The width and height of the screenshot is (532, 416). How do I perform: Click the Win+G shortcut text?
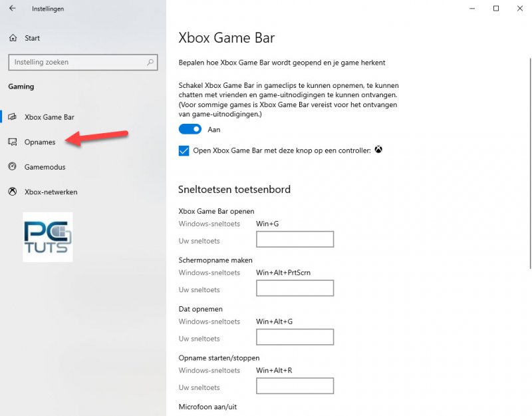pos(267,224)
